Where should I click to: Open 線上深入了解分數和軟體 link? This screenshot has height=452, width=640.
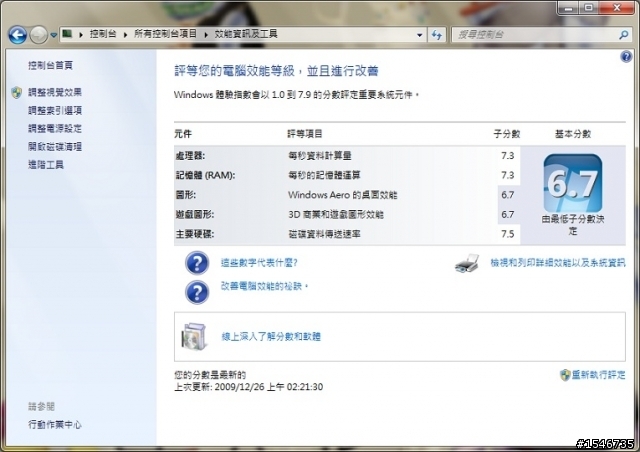click(x=271, y=336)
